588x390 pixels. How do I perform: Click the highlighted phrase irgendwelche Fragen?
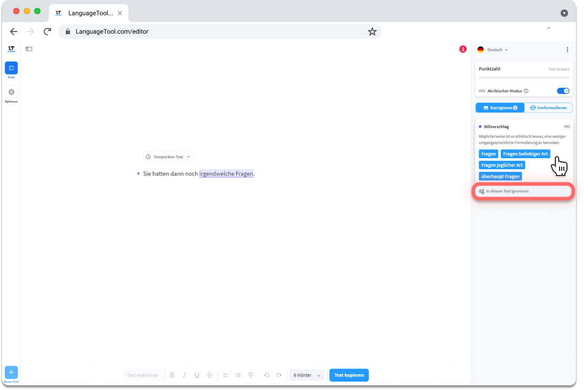[226, 174]
